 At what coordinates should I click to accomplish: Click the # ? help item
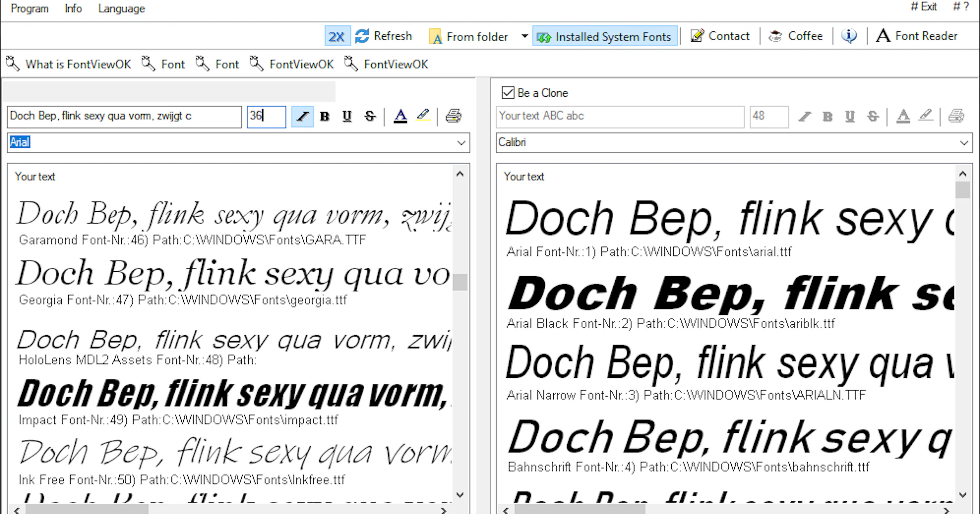[960, 7]
